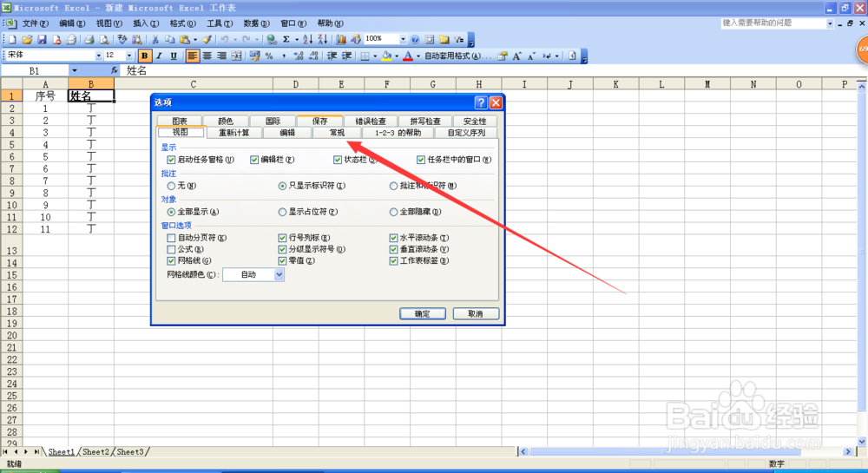Save the workbook with the floppy disk icon
This screenshot has width=868, height=473.
42,39
